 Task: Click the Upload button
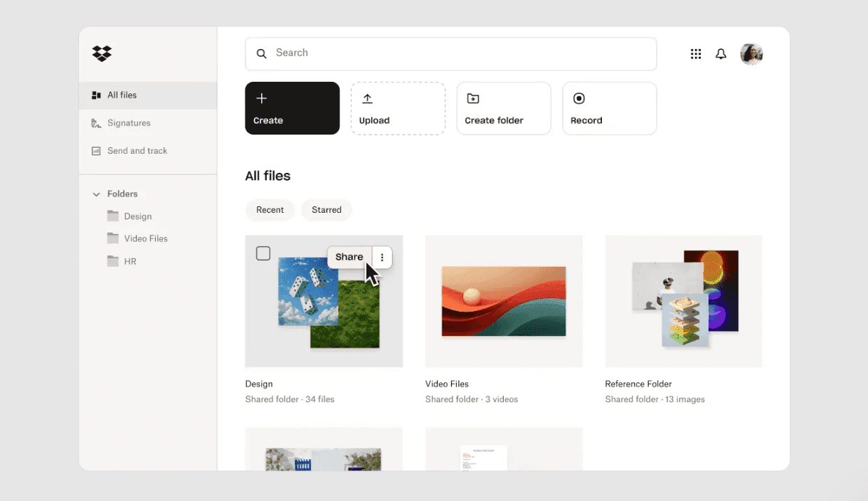pyautogui.click(x=398, y=108)
